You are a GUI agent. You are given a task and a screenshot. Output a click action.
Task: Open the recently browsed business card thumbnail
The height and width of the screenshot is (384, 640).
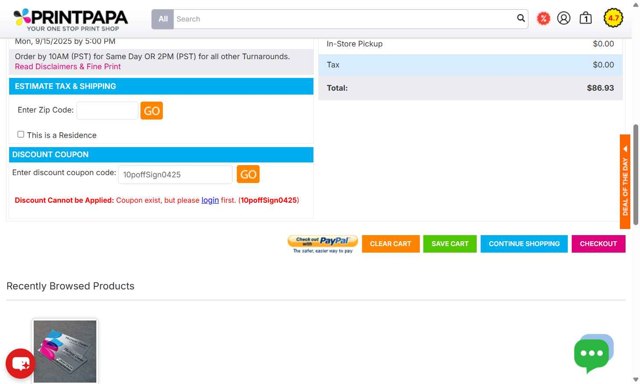65,351
